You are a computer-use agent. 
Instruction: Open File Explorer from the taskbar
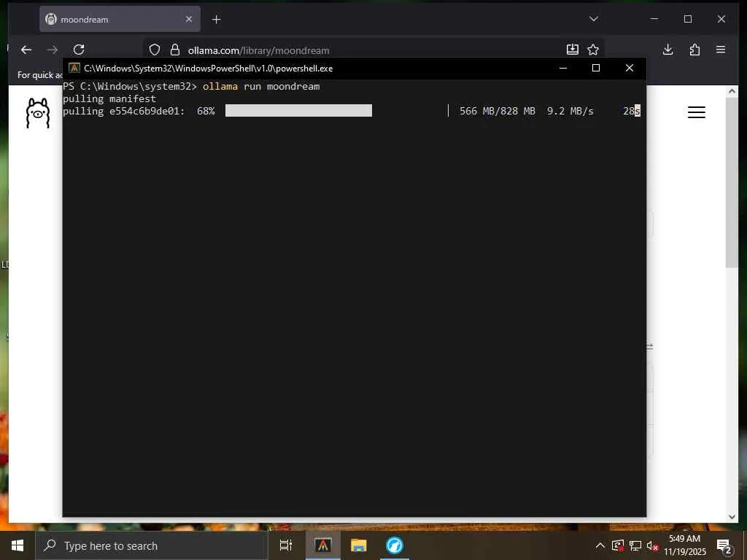tap(359, 545)
